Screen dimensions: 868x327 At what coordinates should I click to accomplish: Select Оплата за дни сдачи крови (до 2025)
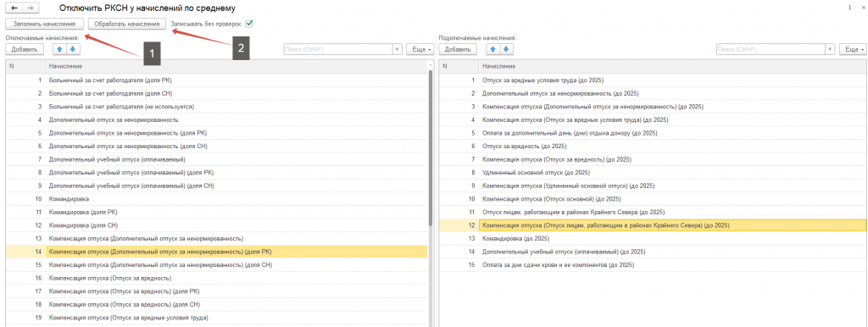click(x=653, y=265)
